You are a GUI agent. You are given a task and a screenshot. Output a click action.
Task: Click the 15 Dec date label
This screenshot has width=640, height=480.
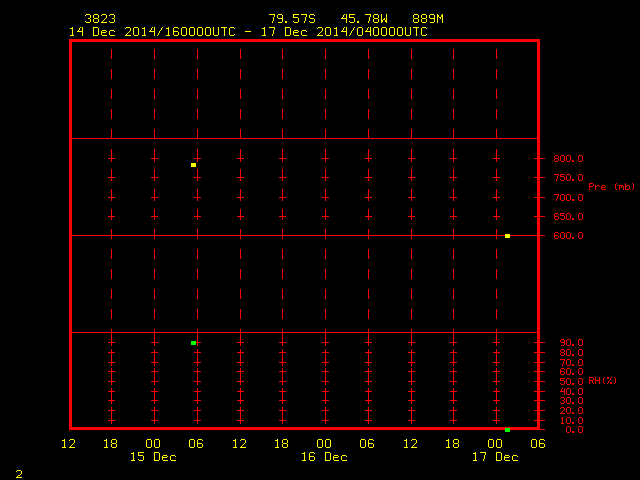tap(153, 457)
